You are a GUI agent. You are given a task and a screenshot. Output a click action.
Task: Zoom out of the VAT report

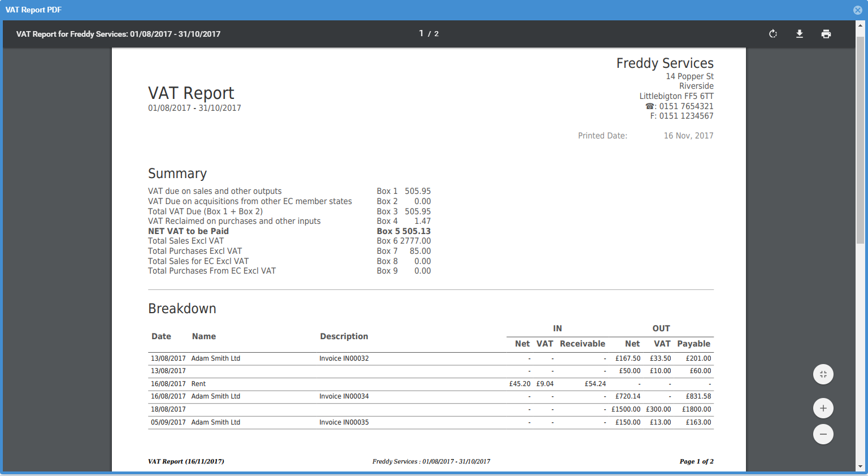click(x=823, y=434)
